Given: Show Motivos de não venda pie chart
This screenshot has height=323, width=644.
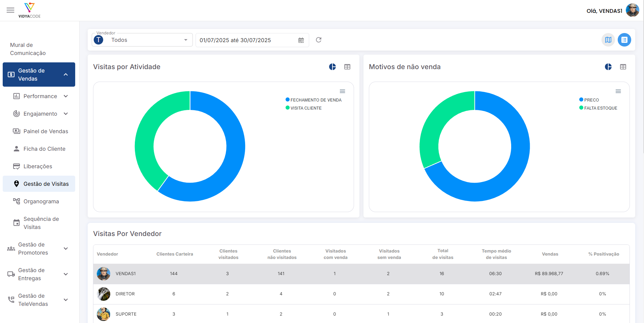Looking at the screenshot, I should [x=608, y=67].
